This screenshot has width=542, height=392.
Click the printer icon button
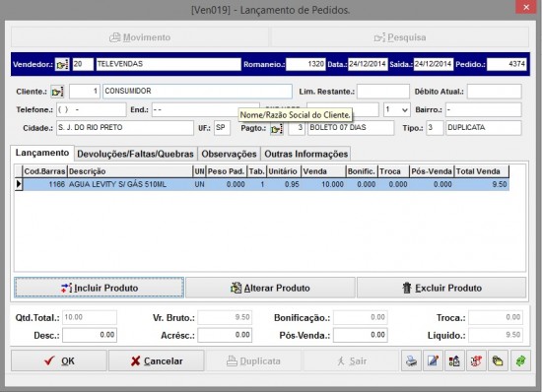click(411, 360)
